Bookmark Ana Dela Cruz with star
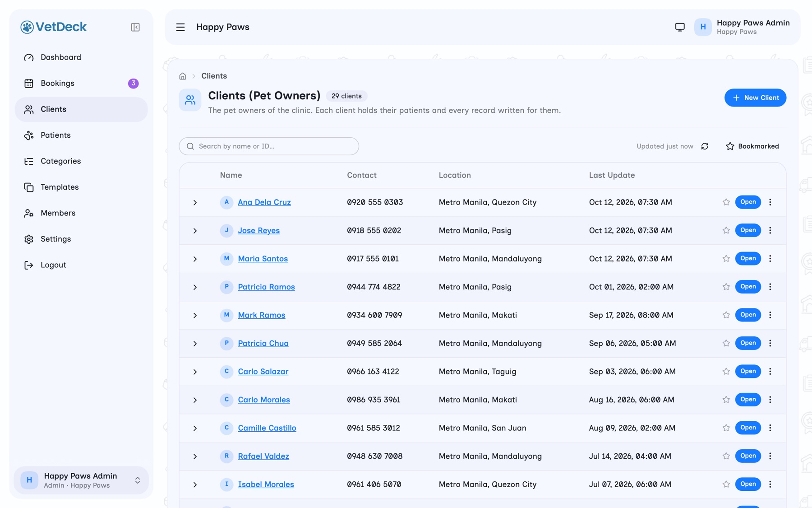Image resolution: width=812 pixels, height=508 pixels. [x=726, y=202]
